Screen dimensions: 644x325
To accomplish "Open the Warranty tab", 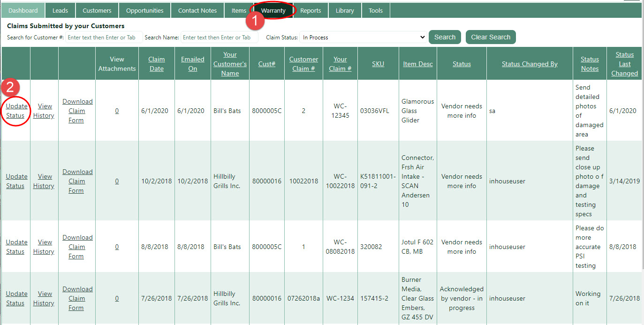I will tap(273, 10).
